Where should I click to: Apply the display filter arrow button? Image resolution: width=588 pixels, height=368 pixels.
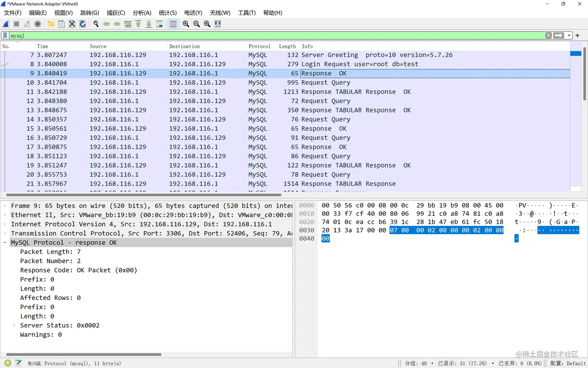[x=559, y=35]
